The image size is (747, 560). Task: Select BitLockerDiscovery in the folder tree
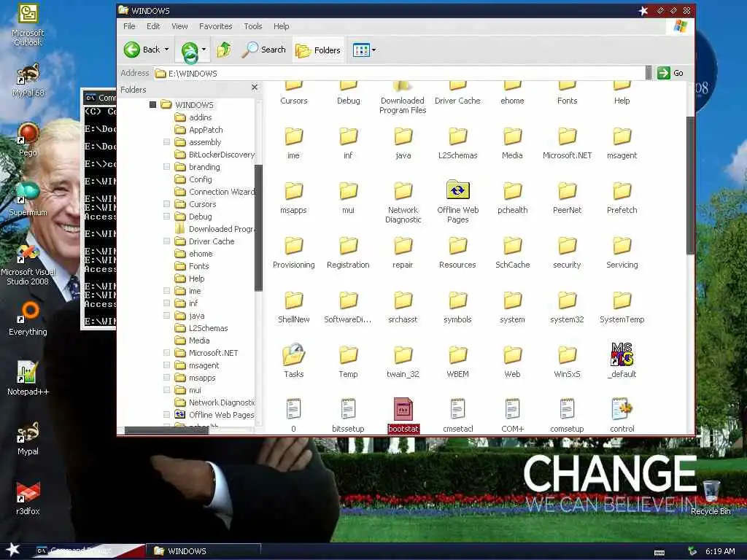[x=214, y=155]
